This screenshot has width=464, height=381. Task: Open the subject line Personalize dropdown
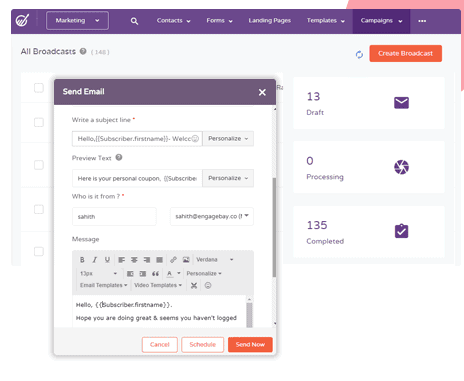228,139
